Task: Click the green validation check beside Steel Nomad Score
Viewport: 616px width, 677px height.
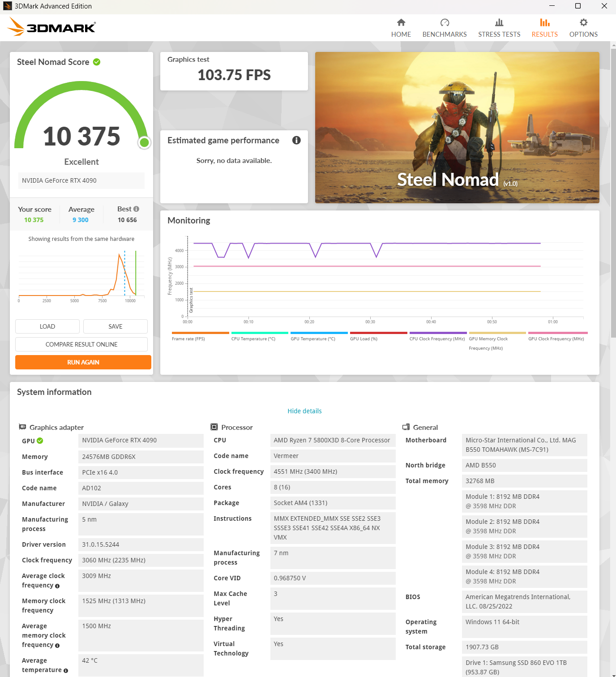Action: point(97,62)
